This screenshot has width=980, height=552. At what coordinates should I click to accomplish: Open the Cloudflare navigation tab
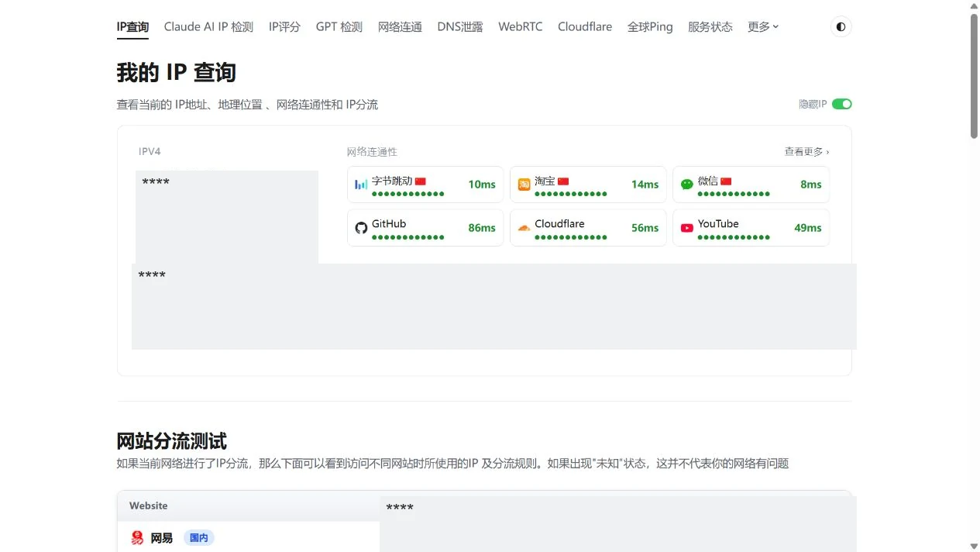pos(585,26)
